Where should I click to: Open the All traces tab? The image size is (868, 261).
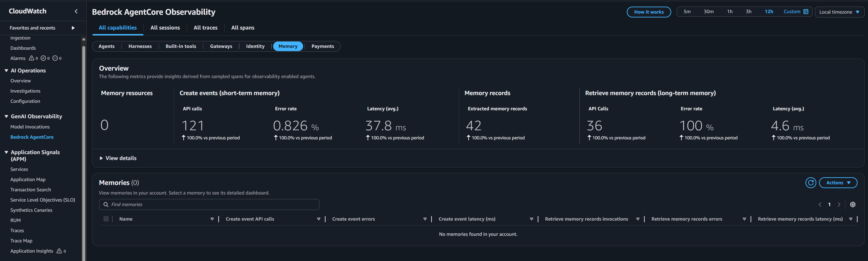206,28
